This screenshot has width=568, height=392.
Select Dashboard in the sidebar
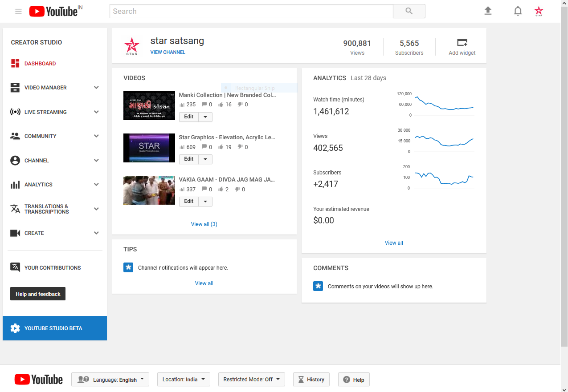40,64
